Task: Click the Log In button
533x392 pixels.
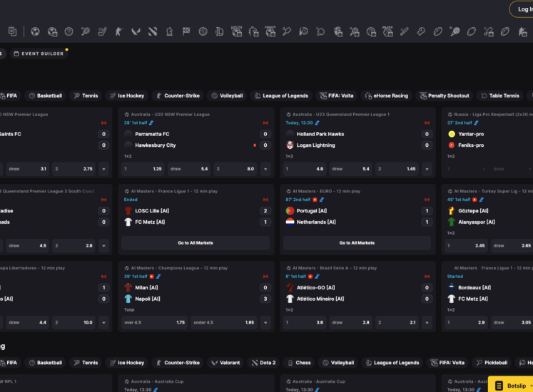Action: (x=522, y=9)
